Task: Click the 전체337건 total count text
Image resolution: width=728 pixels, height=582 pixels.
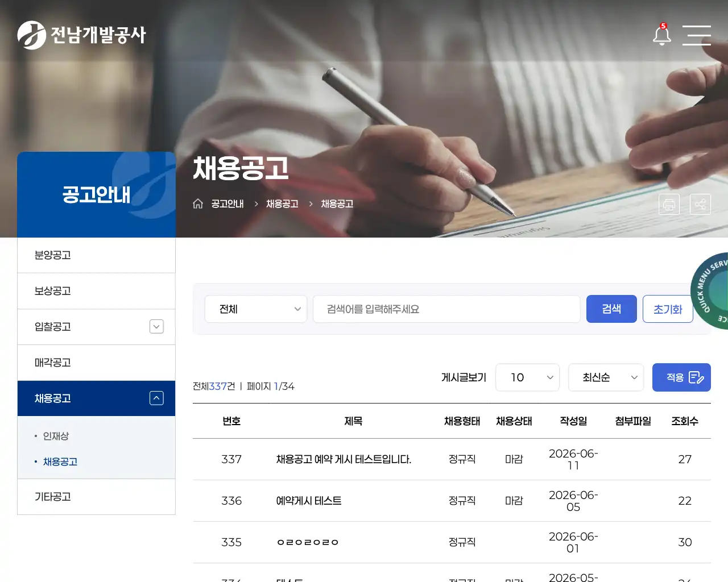Action: (214, 386)
